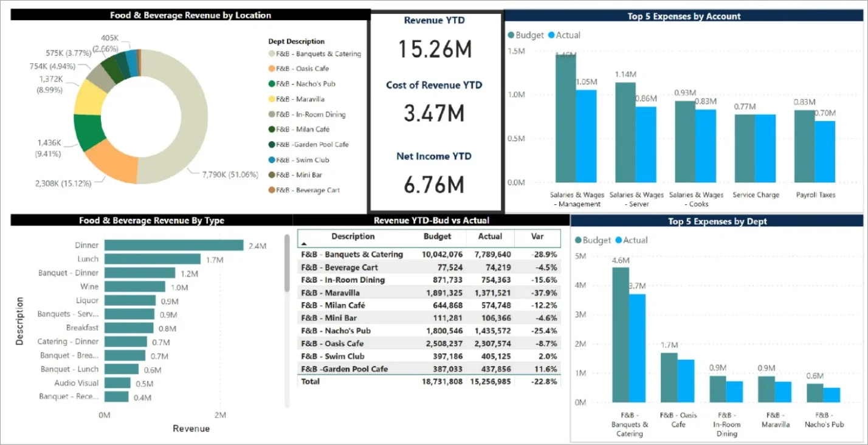868x445 pixels.
Task: Sort table by Budget column header
Action: tap(437, 236)
